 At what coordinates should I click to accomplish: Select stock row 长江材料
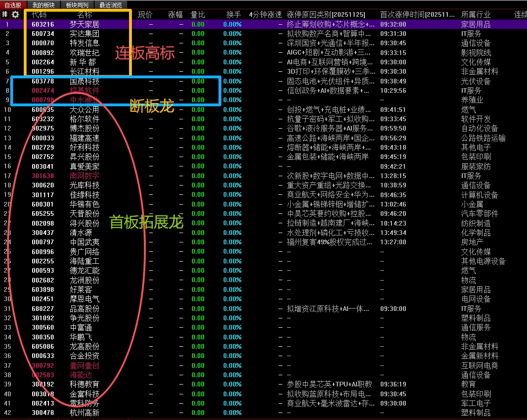pyautogui.click(x=264, y=72)
